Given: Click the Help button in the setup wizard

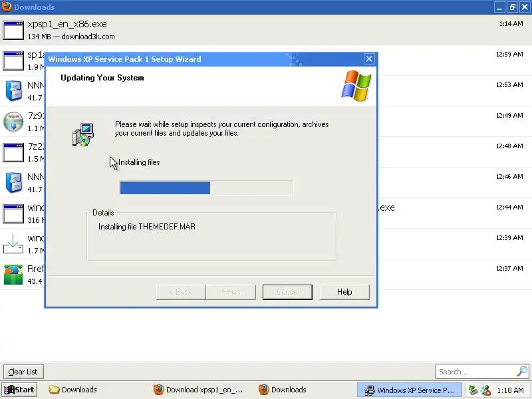Looking at the screenshot, I should click(x=344, y=292).
